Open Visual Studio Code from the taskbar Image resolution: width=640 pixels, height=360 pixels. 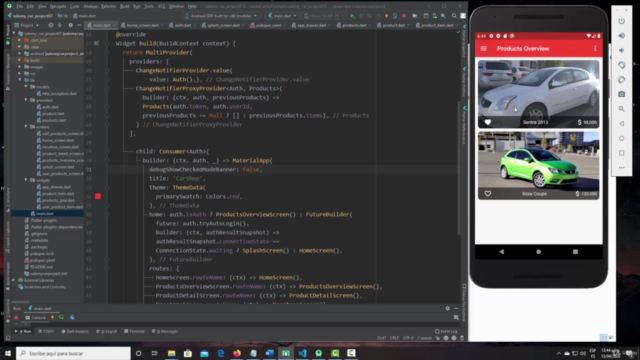[x=302, y=353]
